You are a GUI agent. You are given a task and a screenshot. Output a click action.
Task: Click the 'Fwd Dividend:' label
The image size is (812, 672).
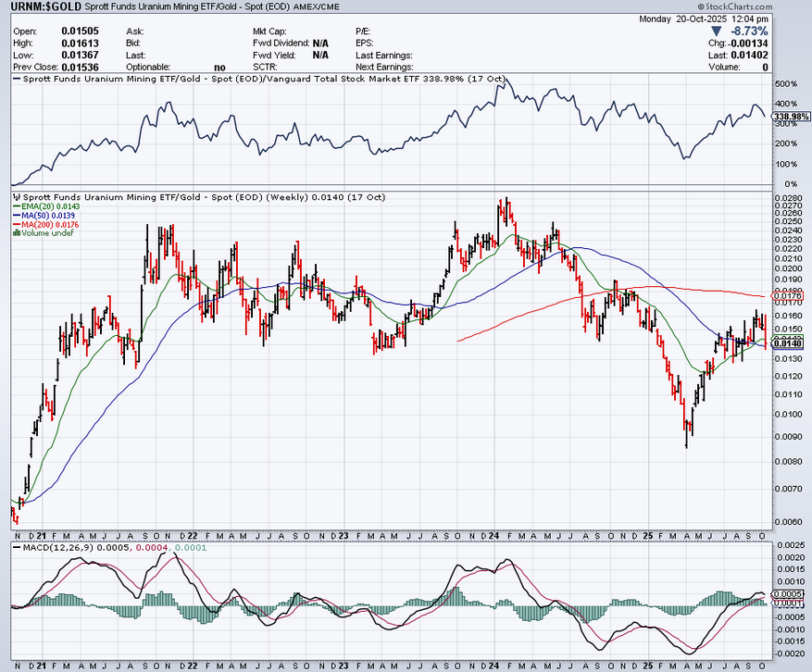[x=281, y=44]
